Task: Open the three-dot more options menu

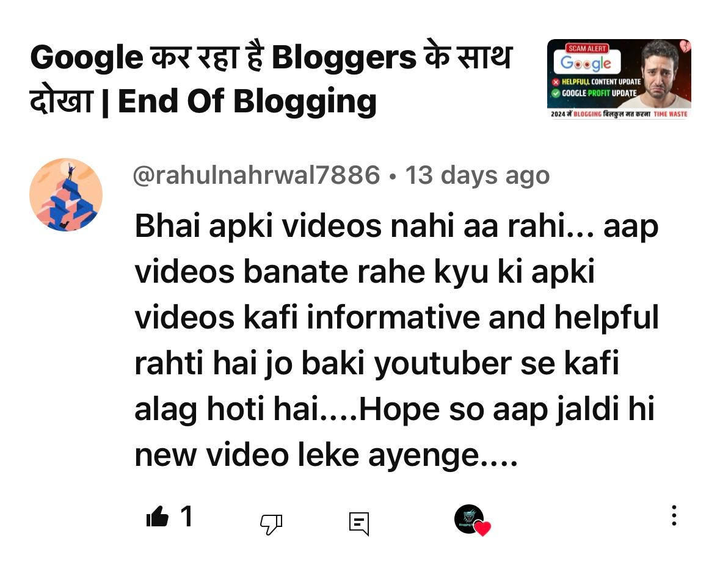Action: click(674, 515)
